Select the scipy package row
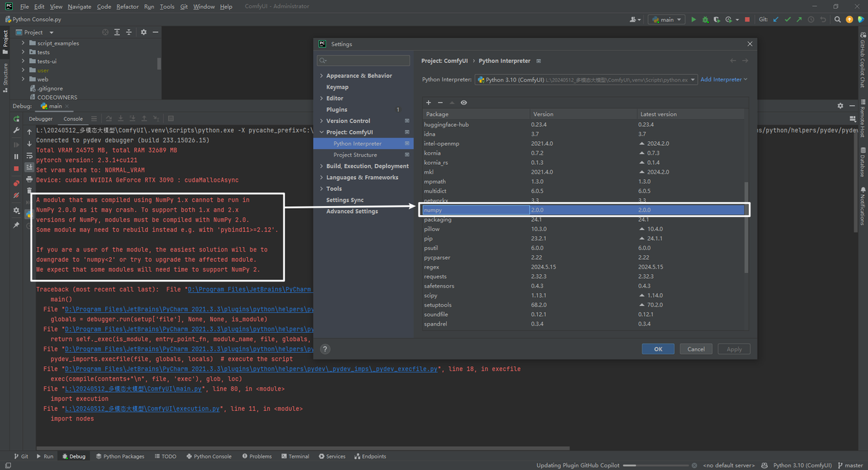Screen dimensions: 868x470 click(584, 296)
